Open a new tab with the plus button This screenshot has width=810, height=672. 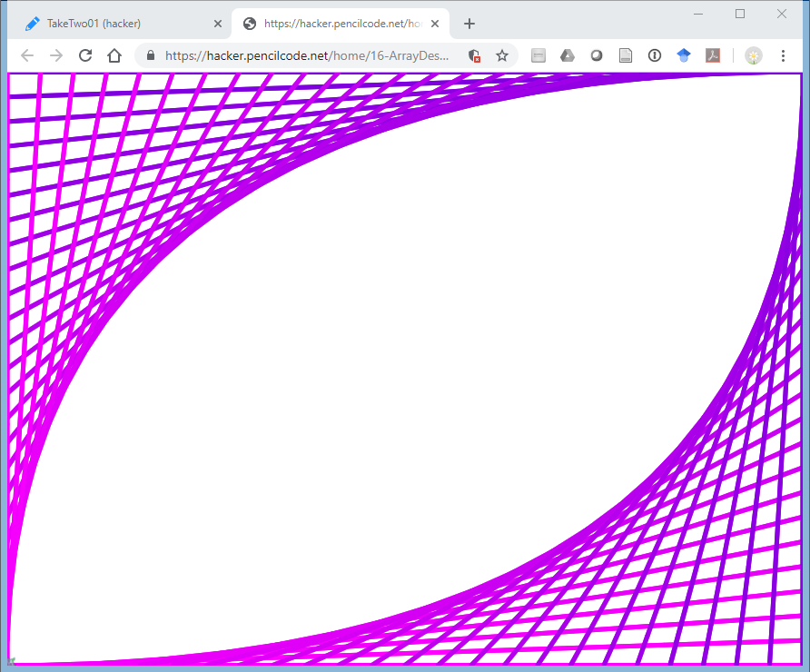[x=469, y=24]
